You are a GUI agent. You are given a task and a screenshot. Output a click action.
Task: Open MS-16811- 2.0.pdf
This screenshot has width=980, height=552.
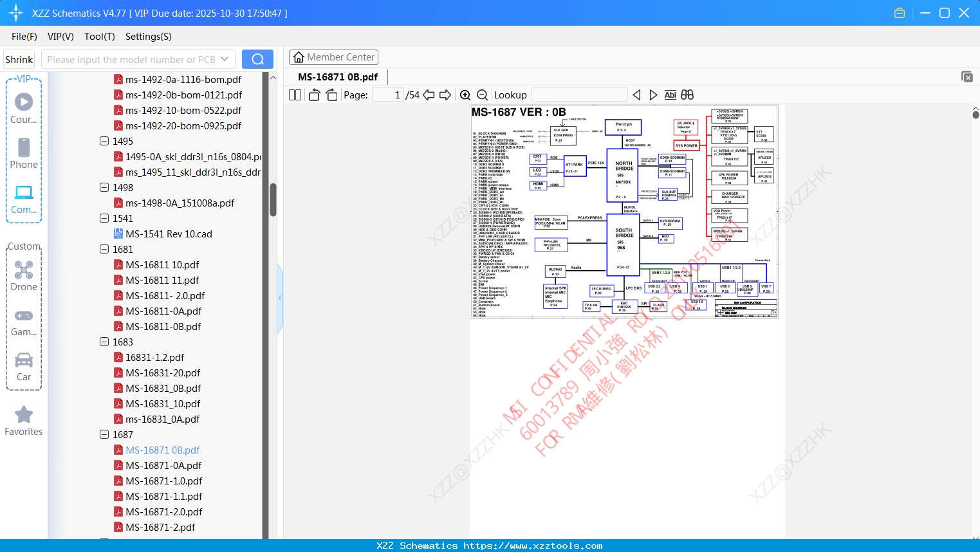pos(165,295)
